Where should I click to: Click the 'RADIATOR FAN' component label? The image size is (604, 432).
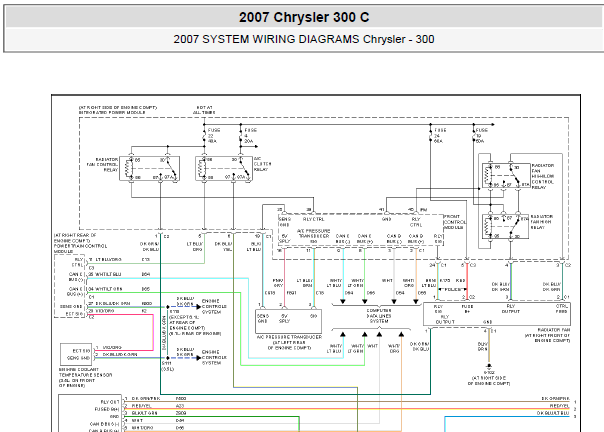(554, 330)
